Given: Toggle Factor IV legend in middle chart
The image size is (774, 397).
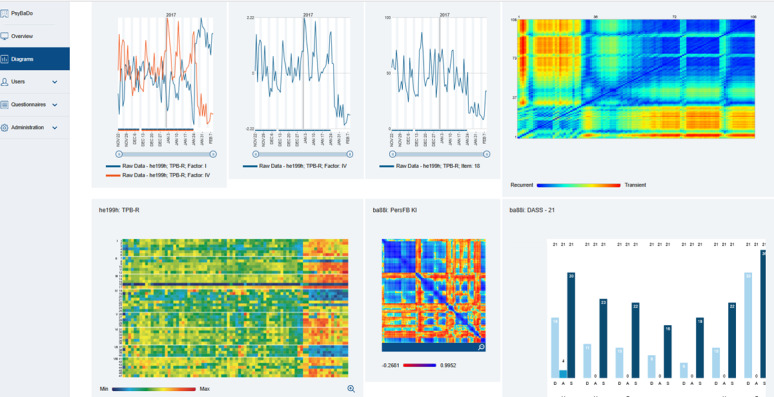Looking at the screenshot, I should click(295, 166).
